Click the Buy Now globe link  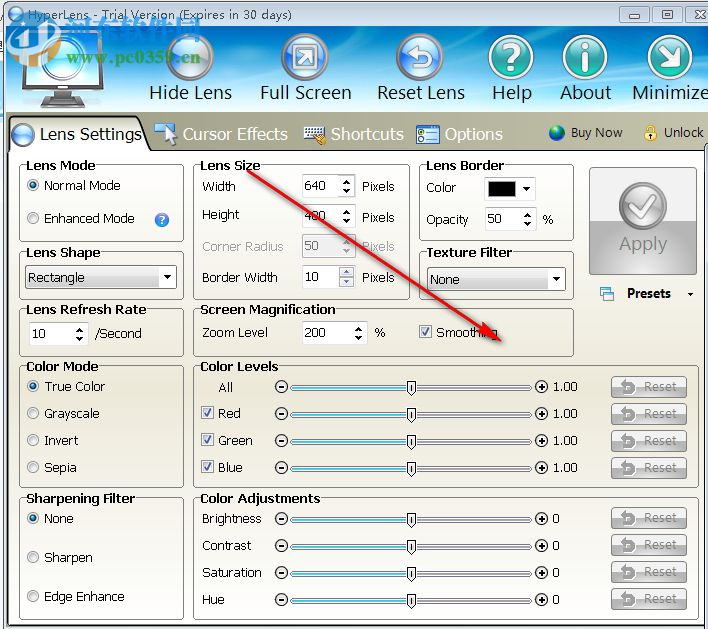click(586, 133)
